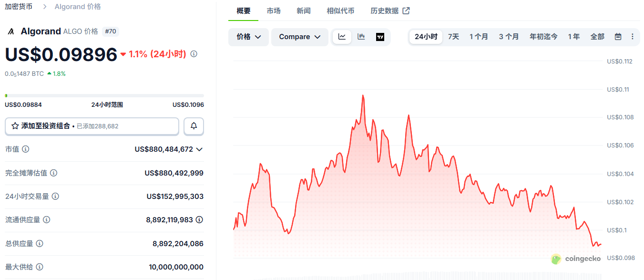Switch to candlestick chart icon
This screenshot has height=280, width=644.
[x=361, y=37]
